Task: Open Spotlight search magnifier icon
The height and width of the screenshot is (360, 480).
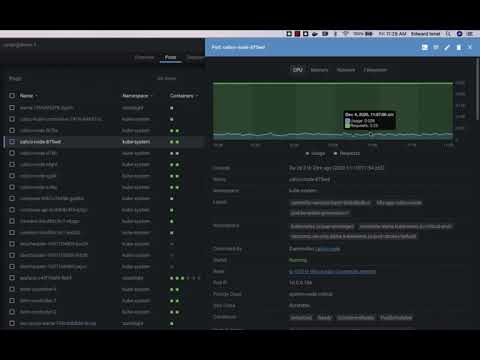Action: [448, 34]
